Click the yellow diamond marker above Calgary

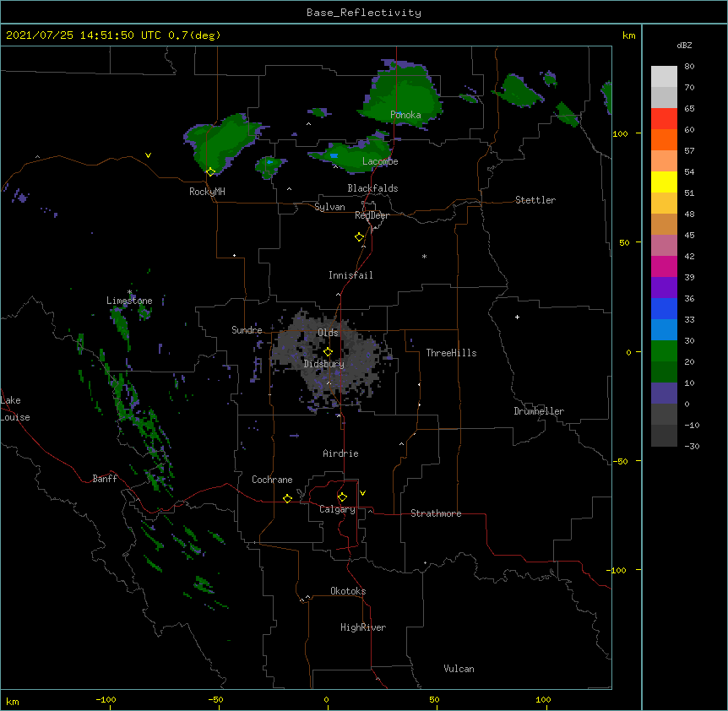(342, 497)
